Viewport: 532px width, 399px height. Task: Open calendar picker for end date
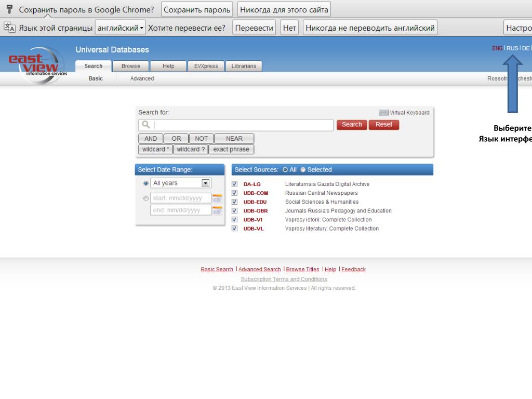coord(217,211)
